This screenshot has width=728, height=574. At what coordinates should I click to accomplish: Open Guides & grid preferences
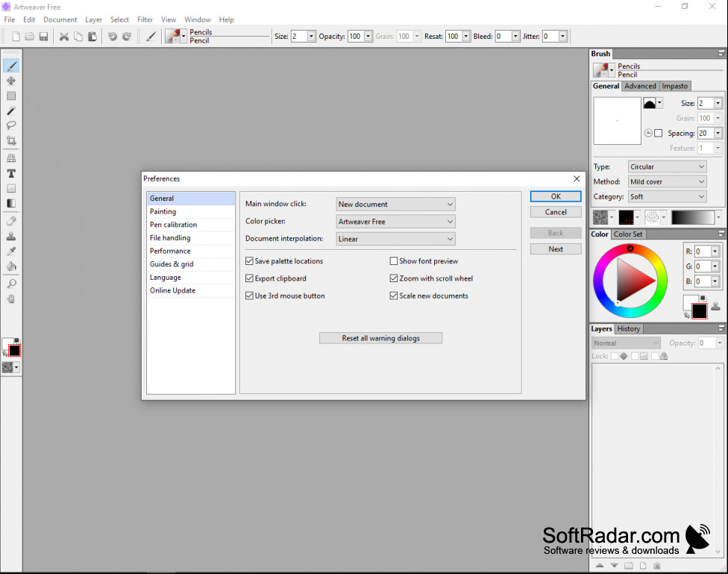pyautogui.click(x=191, y=264)
